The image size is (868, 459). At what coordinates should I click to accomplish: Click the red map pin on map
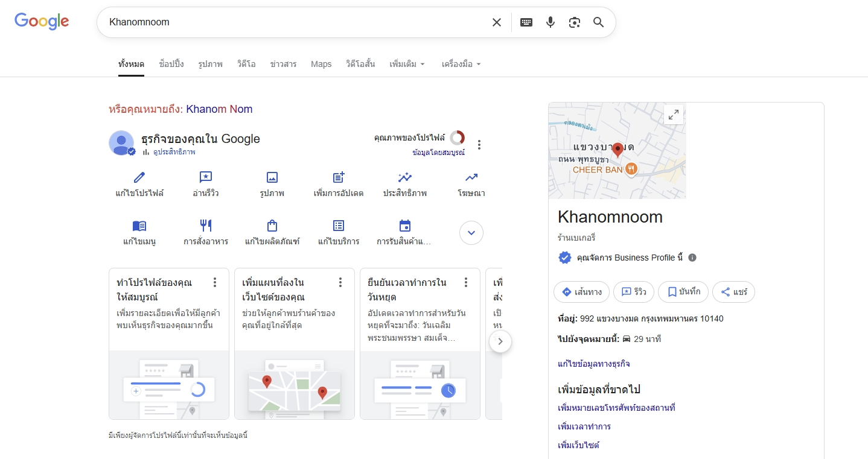(617, 150)
